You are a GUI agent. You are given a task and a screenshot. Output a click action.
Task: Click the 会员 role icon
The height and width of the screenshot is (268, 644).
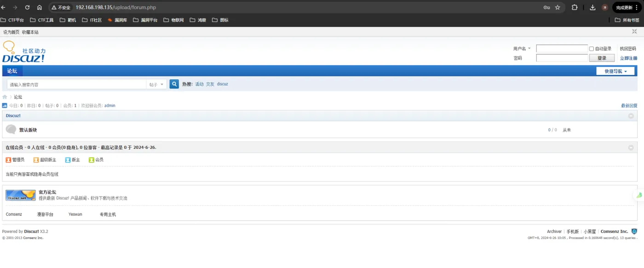click(92, 160)
